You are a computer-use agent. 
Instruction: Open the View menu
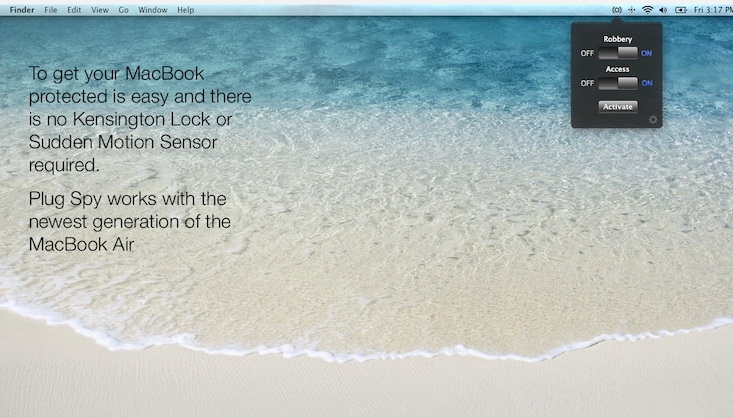click(x=100, y=10)
